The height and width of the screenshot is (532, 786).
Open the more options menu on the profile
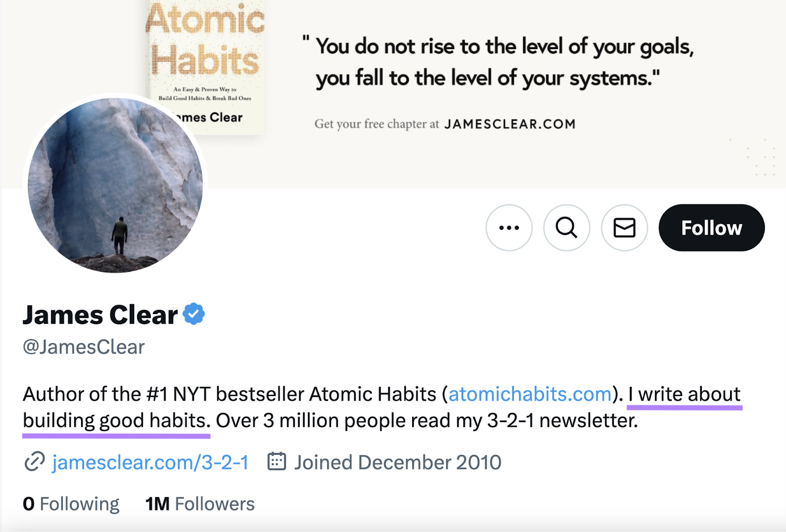coord(509,227)
